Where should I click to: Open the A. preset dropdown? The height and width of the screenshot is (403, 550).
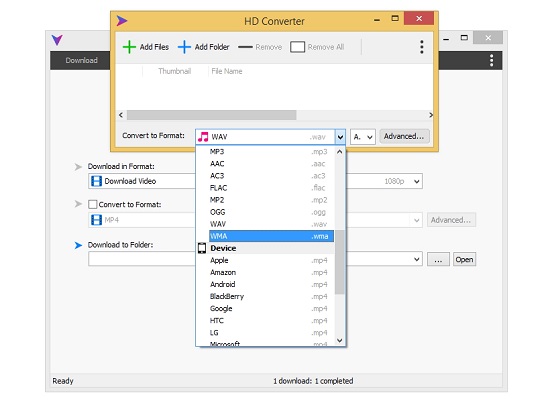(x=363, y=137)
